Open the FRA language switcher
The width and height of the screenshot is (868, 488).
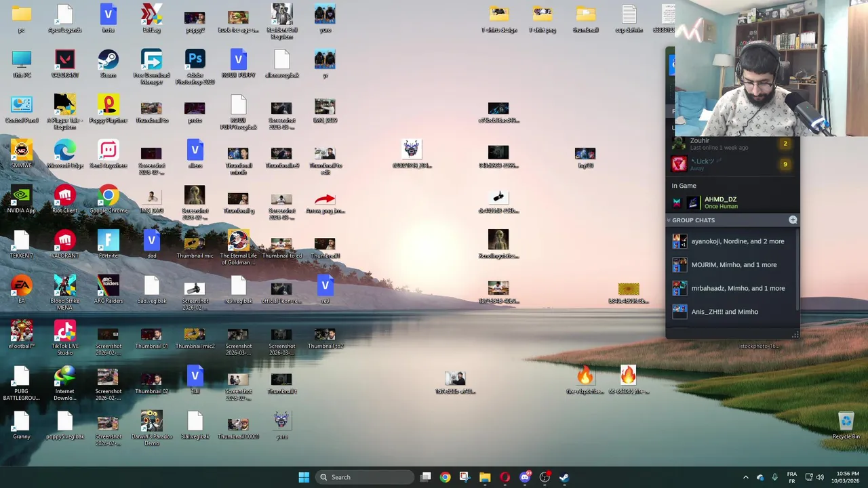tap(791, 477)
